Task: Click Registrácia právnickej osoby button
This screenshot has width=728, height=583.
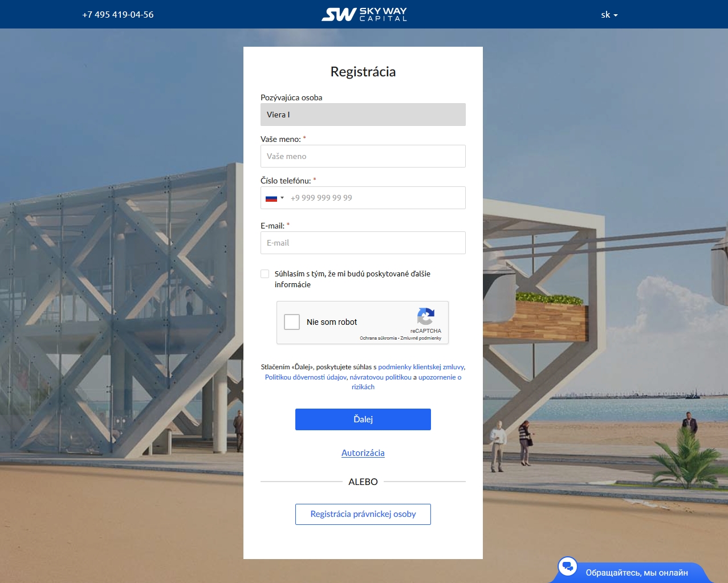Action: pos(363,513)
